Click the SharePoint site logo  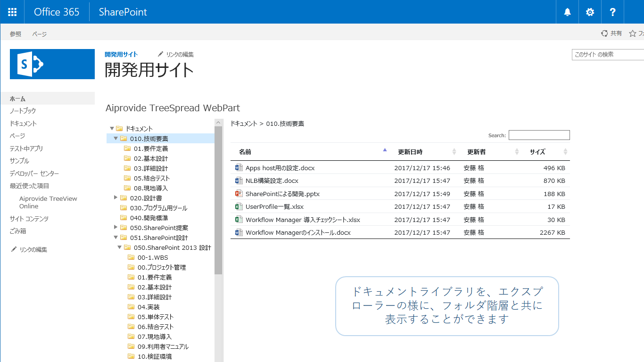point(52,64)
